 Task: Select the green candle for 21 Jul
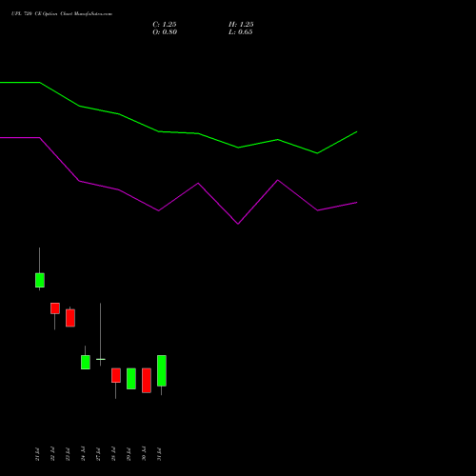(40, 280)
